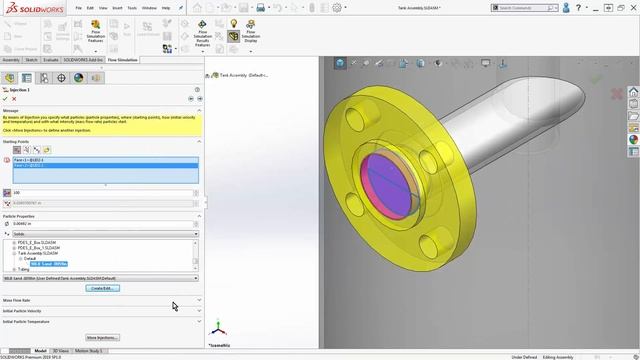Viewport: 640px width, 360px height.
Task: Expand the Mass Flow Rate section
Action: [199, 300]
